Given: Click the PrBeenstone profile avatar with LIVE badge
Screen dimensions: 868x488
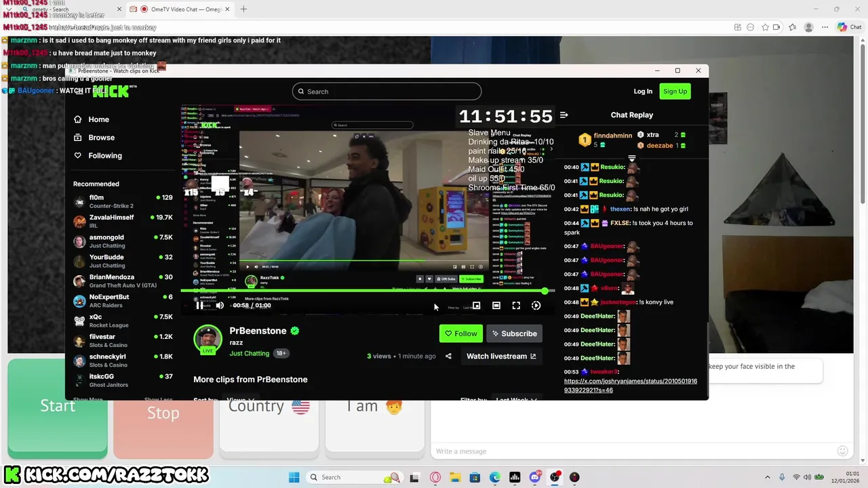Looking at the screenshot, I should click(x=208, y=340).
